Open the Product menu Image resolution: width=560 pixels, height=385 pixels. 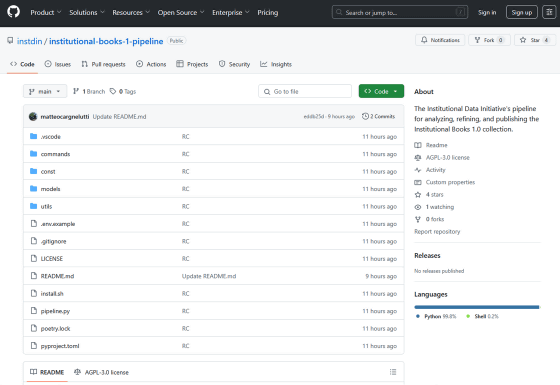[x=46, y=12]
